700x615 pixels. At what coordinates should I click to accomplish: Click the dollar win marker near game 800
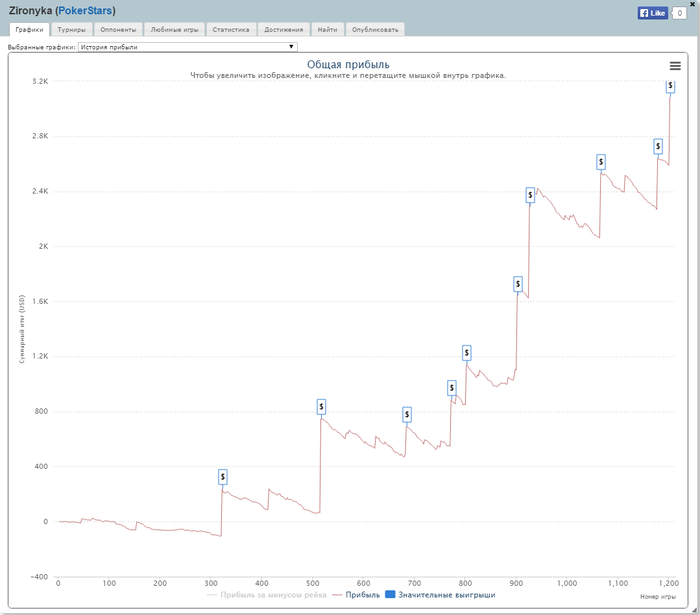467,353
